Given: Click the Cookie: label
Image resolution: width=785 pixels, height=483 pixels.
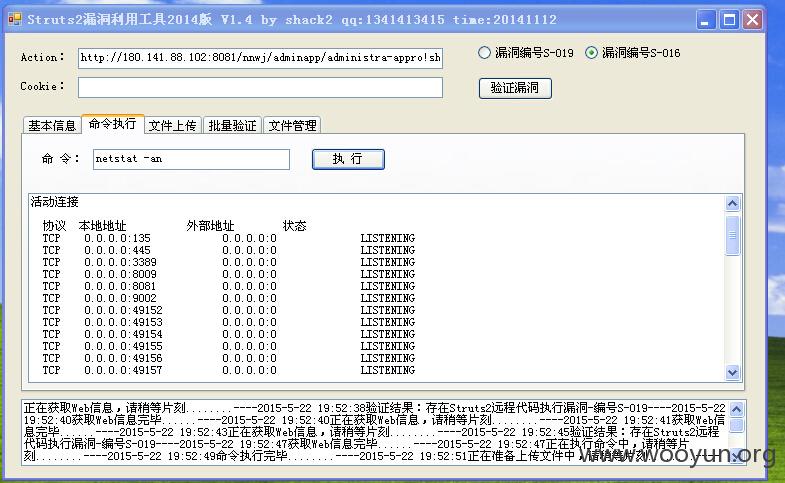Looking at the screenshot, I should [43, 87].
